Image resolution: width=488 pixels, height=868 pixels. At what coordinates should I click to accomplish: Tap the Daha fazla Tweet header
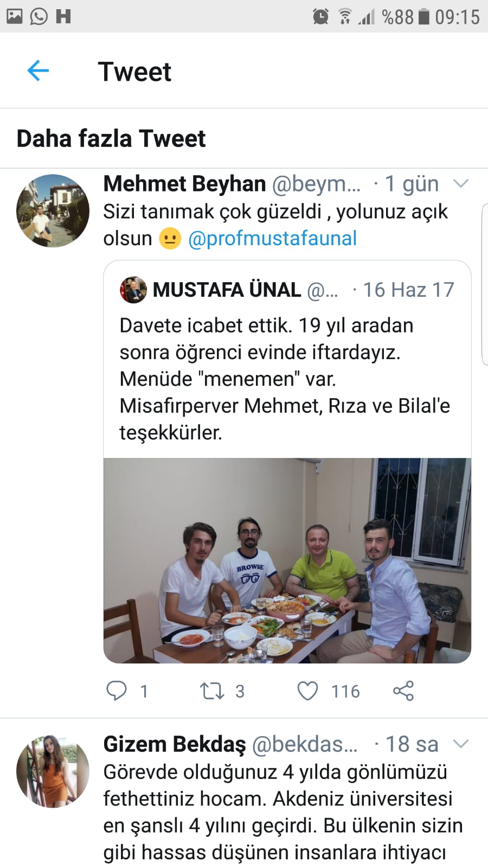pyautogui.click(x=111, y=138)
